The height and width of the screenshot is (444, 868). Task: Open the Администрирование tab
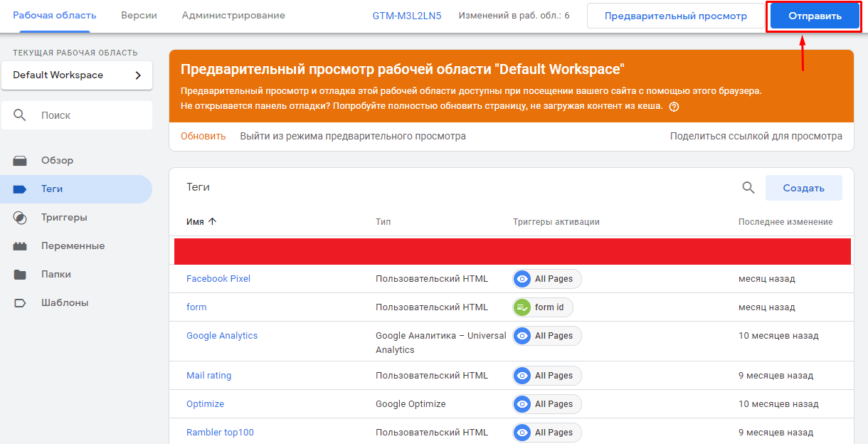(233, 16)
